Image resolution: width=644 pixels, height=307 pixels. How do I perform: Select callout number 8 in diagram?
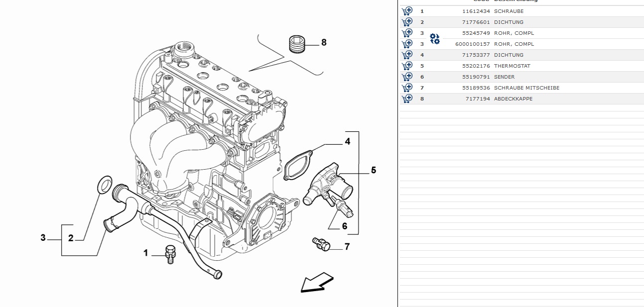324,43
